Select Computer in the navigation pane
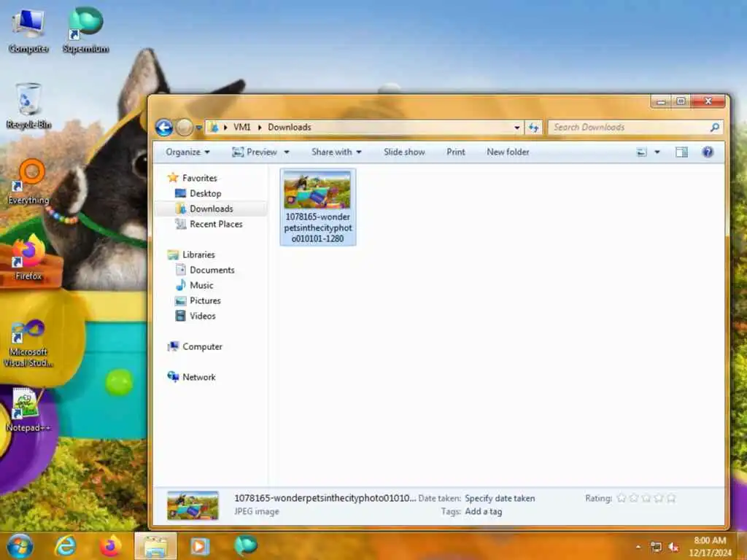Screen dimensions: 747x560 point(202,346)
